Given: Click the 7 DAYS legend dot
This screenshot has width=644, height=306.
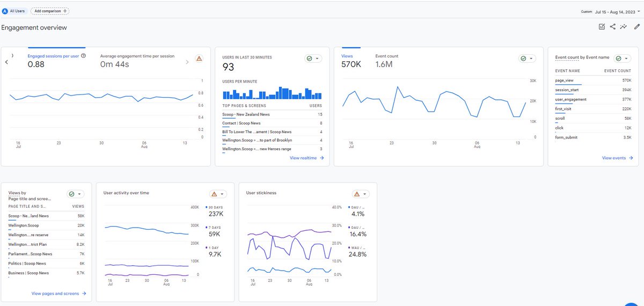Looking at the screenshot, I should tap(206, 228).
